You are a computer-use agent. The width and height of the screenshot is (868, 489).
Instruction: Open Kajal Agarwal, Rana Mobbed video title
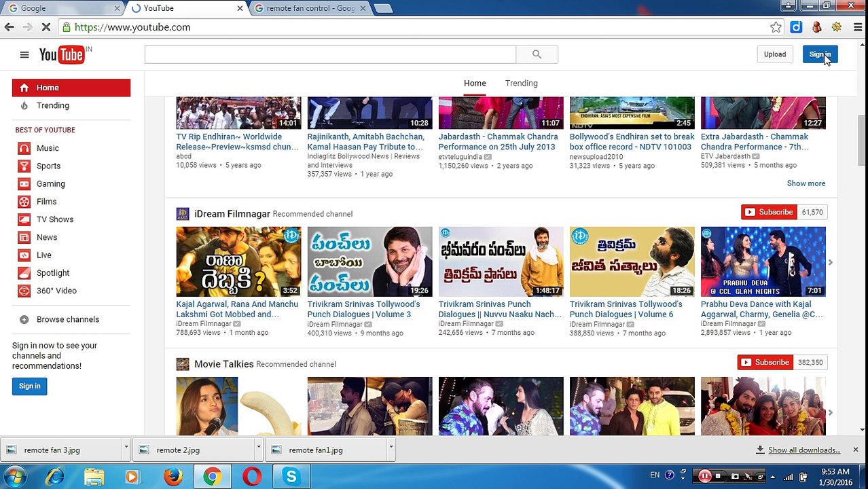click(237, 309)
